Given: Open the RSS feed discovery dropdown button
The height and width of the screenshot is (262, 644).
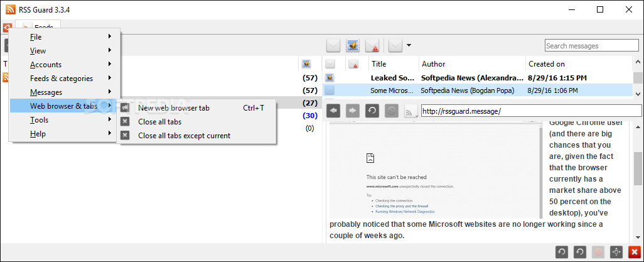Looking at the screenshot, I should pyautogui.click(x=411, y=111).
